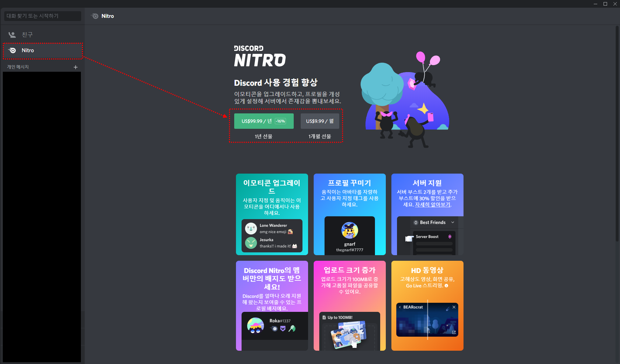This screenshot has height=364, width=620.
Task: Expand the Best Friends server dropdown
Action: tap(453, 222)
